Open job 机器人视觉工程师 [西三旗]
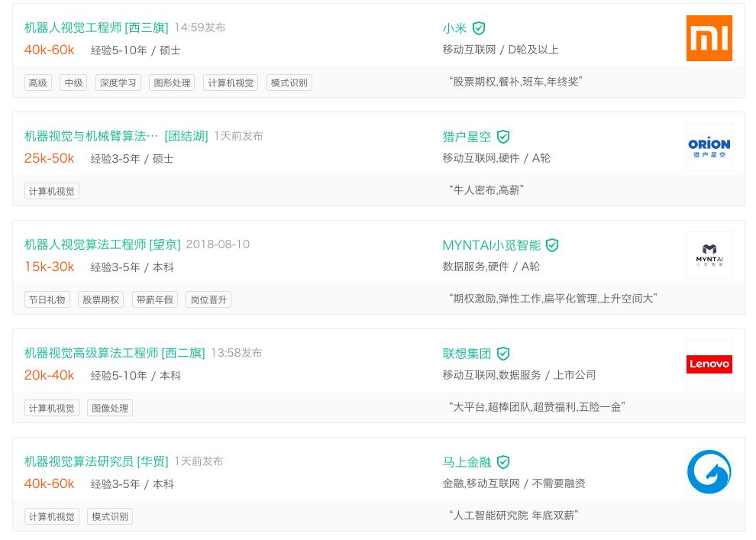The height and width of the screenshot is (540, 756). 96,27
